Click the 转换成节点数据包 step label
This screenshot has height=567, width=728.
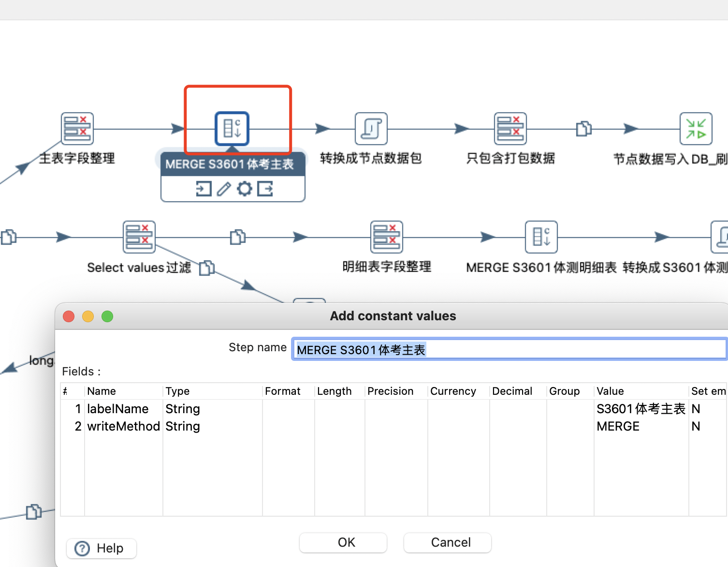[371, 158]
